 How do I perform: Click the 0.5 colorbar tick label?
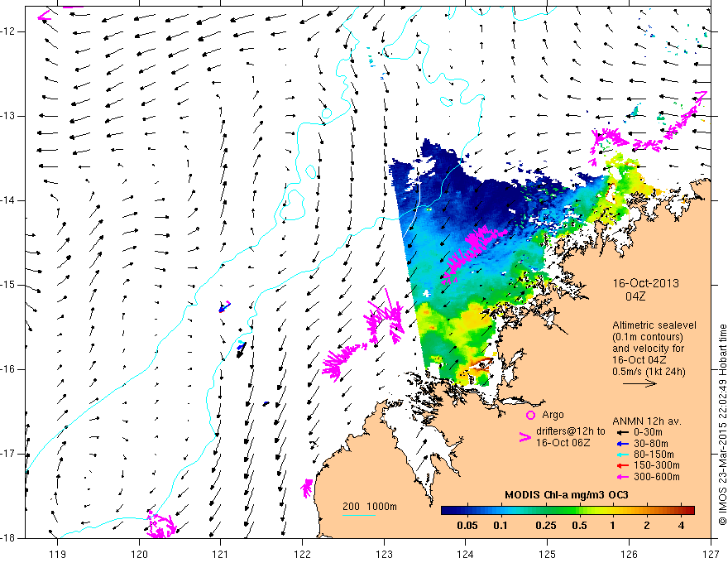[579, 526]
